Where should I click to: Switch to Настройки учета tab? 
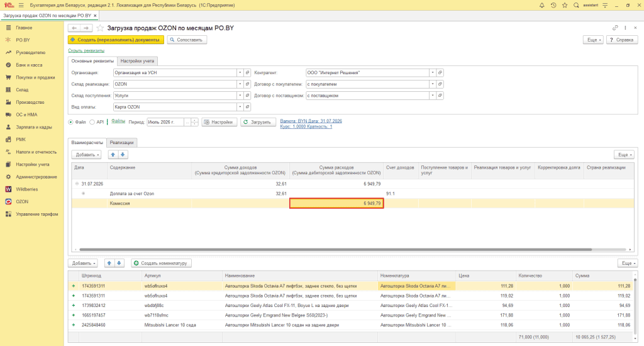137,61
